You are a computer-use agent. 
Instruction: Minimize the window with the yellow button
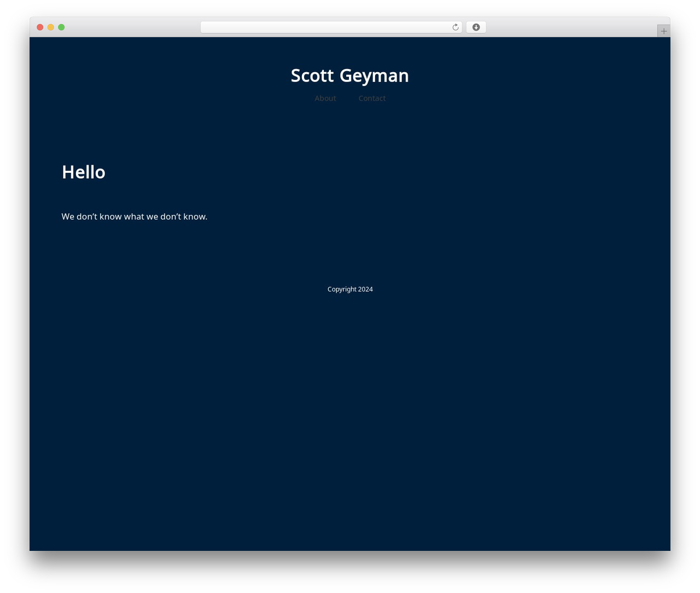click(x=51, y=27)
